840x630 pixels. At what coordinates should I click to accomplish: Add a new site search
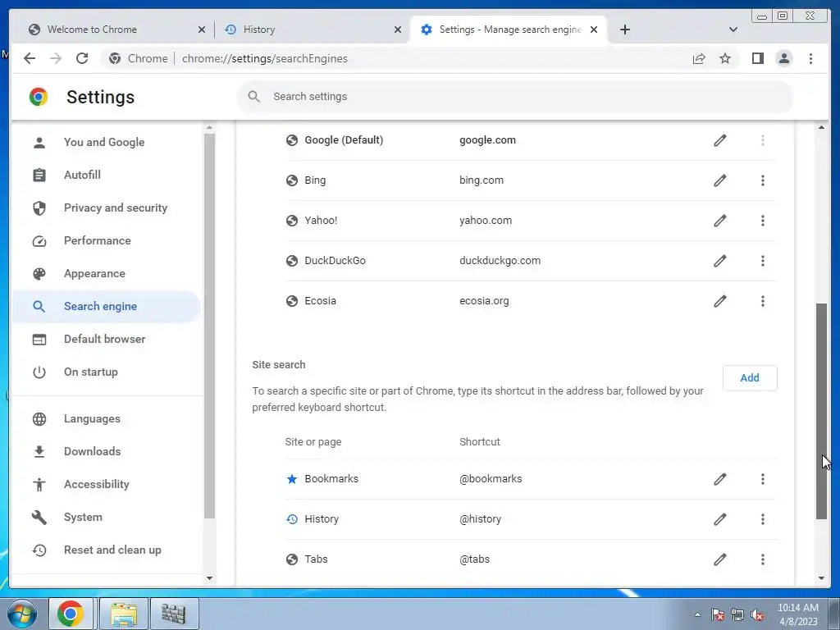750,377
